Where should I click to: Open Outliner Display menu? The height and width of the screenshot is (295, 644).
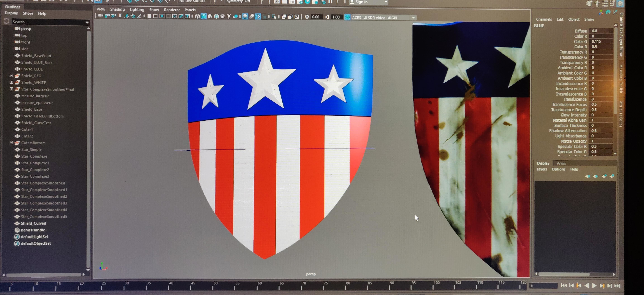coord(11,13)
